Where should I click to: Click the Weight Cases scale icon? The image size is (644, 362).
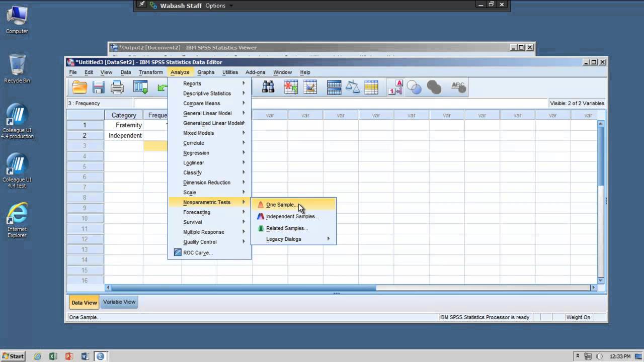point(353,87)
